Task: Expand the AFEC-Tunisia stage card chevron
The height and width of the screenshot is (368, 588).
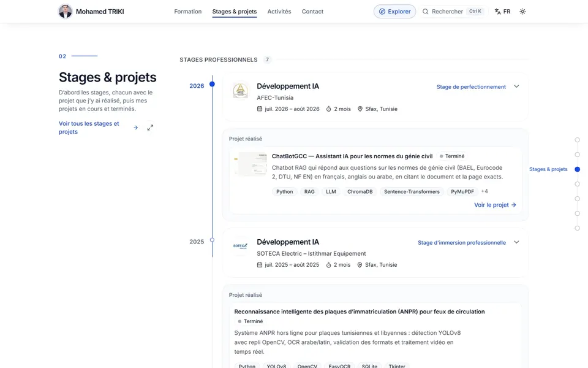Action: point(516,86)
